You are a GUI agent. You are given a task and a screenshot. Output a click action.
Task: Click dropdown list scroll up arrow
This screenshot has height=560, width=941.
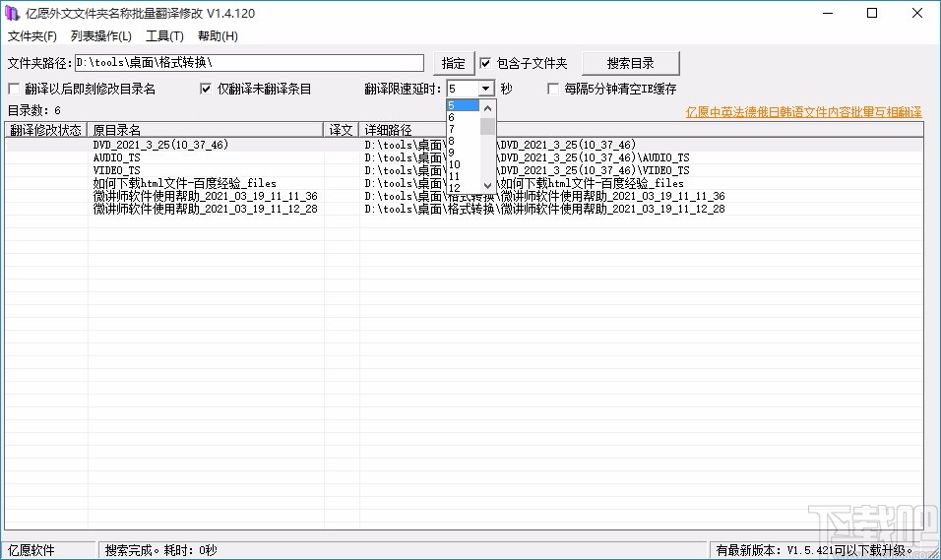pos(487,108)
